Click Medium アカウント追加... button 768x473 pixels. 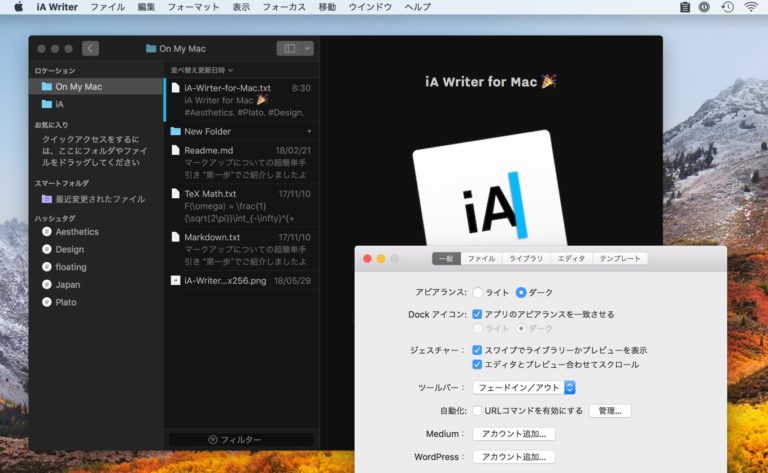[513, 434]
